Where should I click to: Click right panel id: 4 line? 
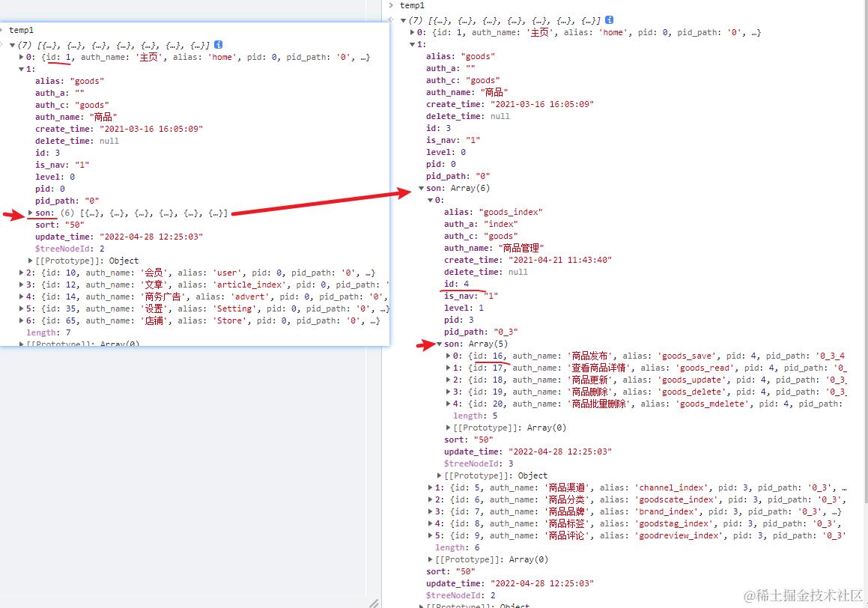tap(456, 285)
